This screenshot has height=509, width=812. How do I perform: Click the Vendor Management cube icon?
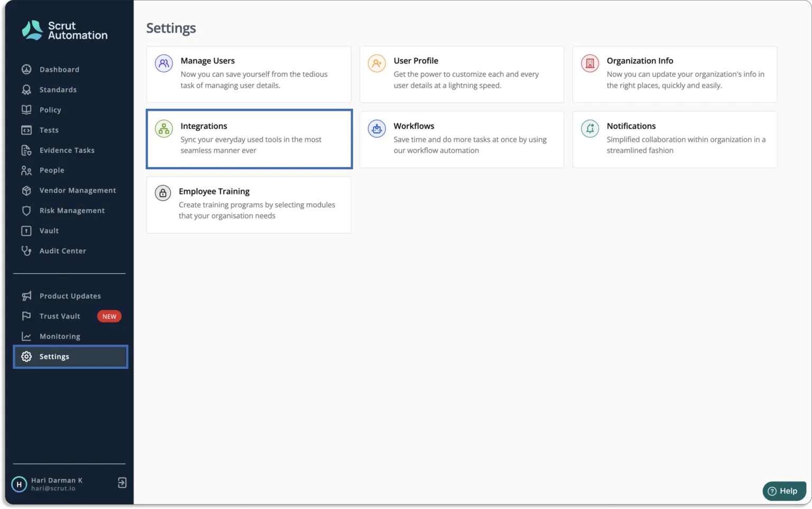pos(26,190)
